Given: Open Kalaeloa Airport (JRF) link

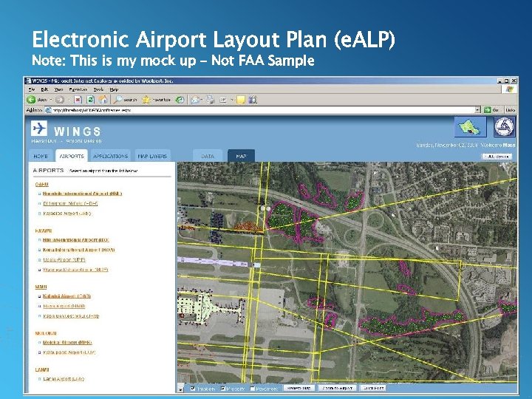Looking at the screenshot, I should (66, 214).
